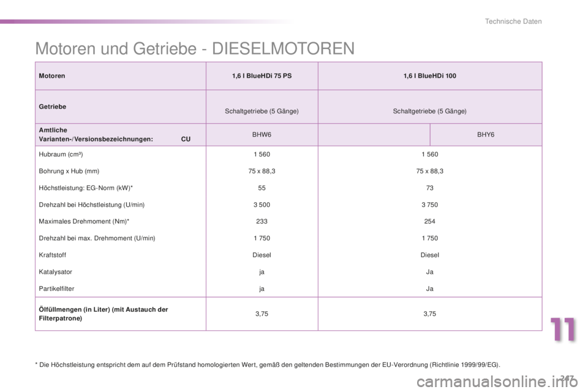Click capitalized 'Ja' in the Katalysator row

pos(430,272)
